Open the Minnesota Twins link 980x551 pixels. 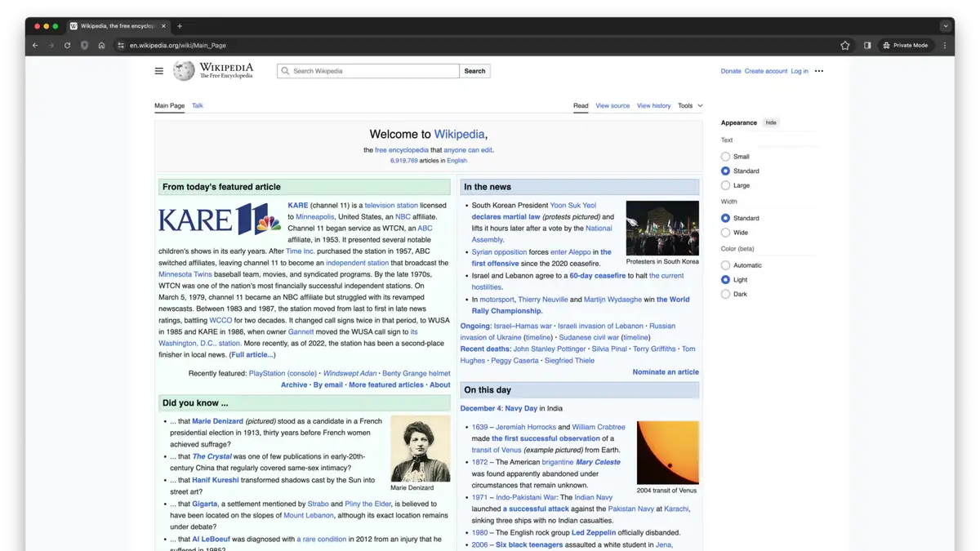[x=186, y=274]
